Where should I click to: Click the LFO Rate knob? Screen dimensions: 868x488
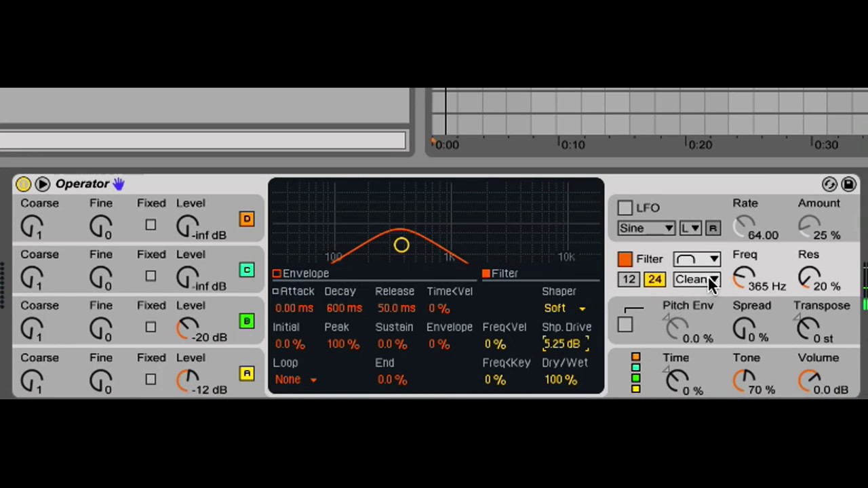[x=745, y=226]
